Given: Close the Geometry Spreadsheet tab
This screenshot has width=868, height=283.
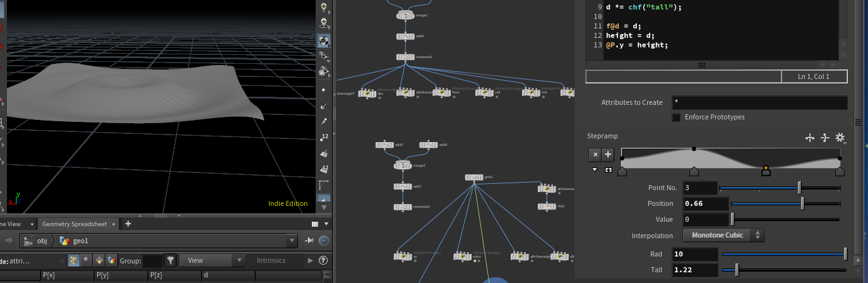Looking at the screenshot, I should tap(114, 224).
